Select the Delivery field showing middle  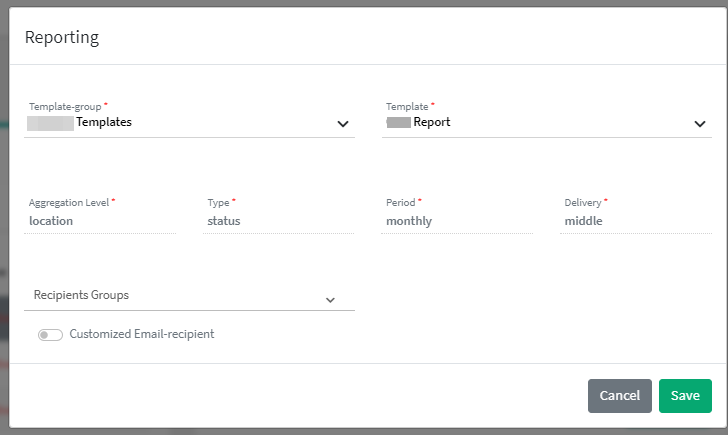[636, 221]
